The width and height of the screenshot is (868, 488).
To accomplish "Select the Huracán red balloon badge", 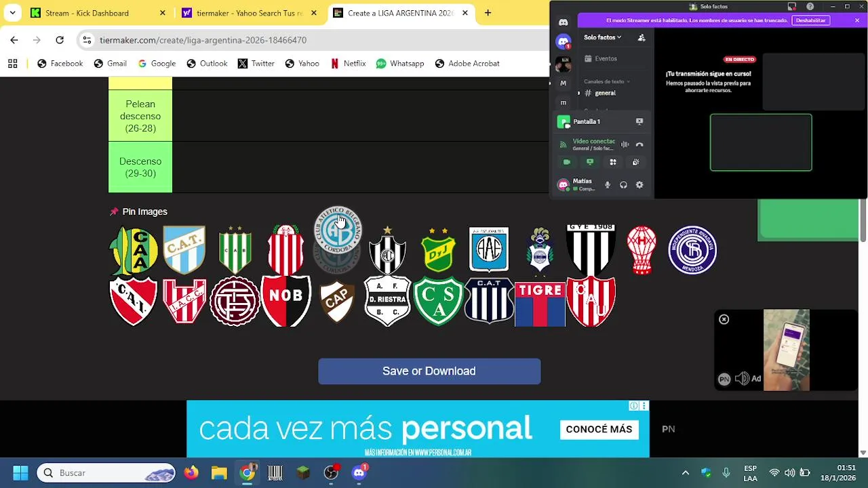I will (642, 250).
